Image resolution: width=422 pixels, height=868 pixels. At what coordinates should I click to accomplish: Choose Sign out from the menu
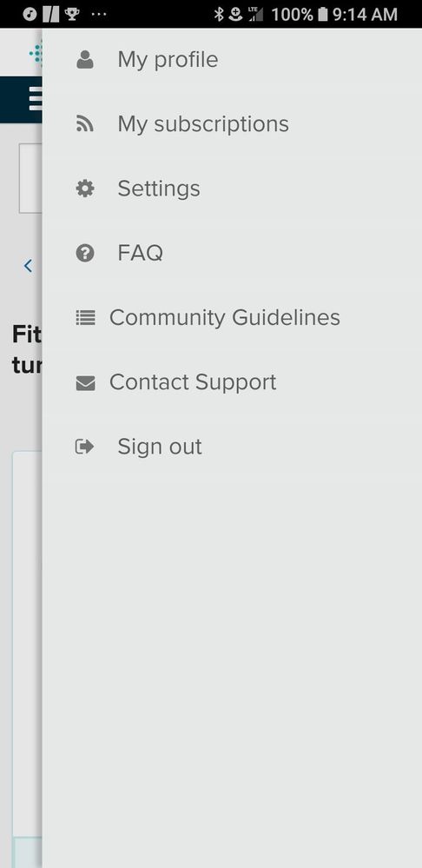click(159, 447)
